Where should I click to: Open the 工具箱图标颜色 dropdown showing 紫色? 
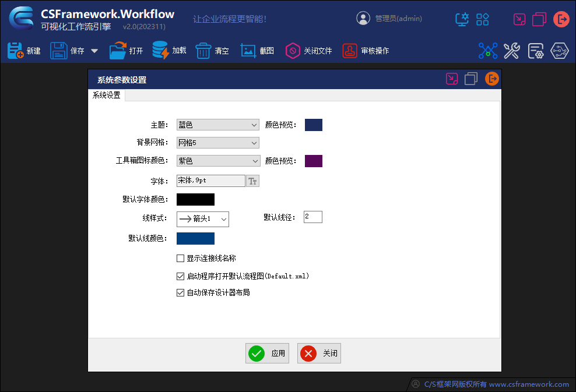pos(218,161)
